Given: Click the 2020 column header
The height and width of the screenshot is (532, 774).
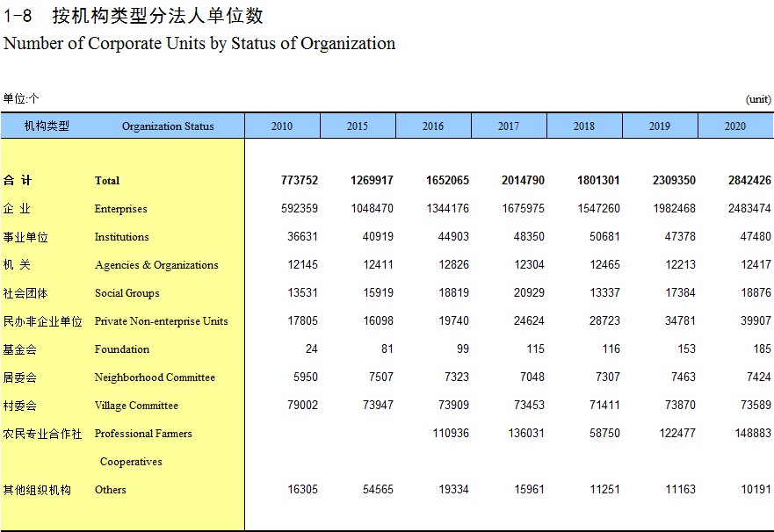Looking at the screenshot, I should click(735, 126).
